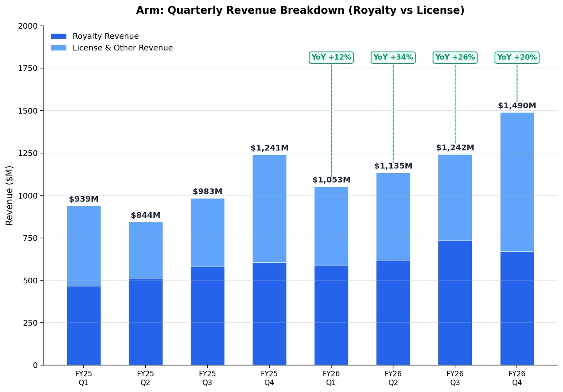Select the $1,241M value label
Image resolution: width=563 pixels, height=392 pixels.
(269, 148)
